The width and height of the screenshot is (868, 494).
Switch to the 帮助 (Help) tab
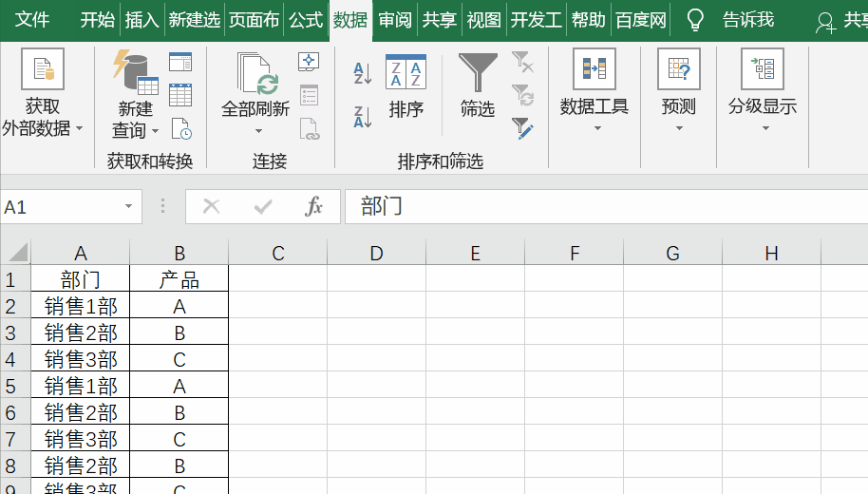point(589,20)
